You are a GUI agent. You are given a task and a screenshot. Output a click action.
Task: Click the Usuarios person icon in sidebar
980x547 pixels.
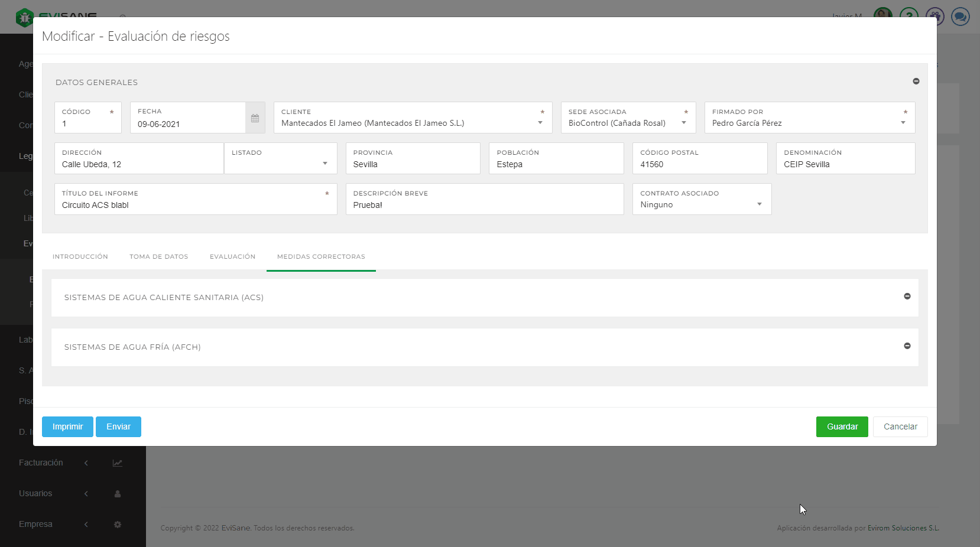tap(118, 494)
